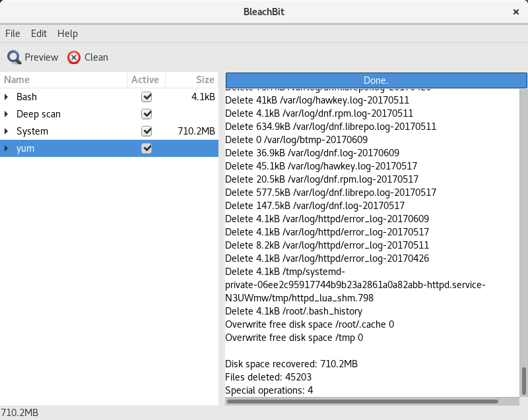
Task: Select the Deep scan row name
Action: (x=38, y=114)
